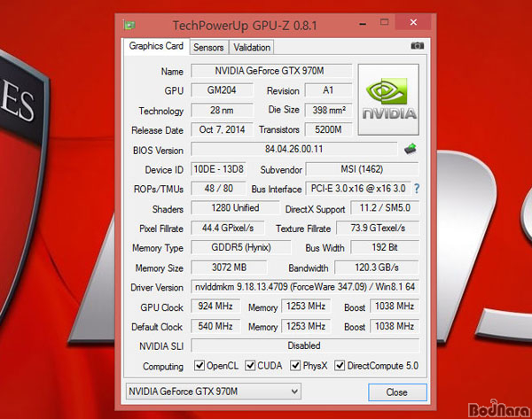The width and height of the screenshot is (532, 419).
Task: Click the BIOS Version label
Action: 158,151
